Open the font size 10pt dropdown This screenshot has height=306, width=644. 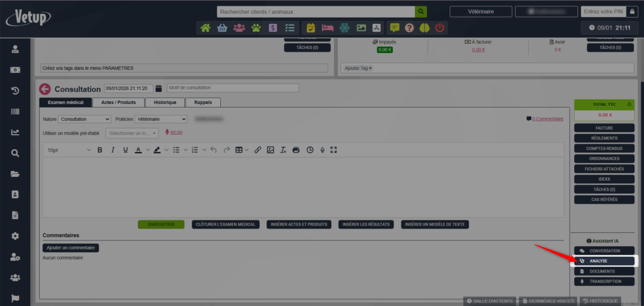pyautogui.click(x=69, y=150)
